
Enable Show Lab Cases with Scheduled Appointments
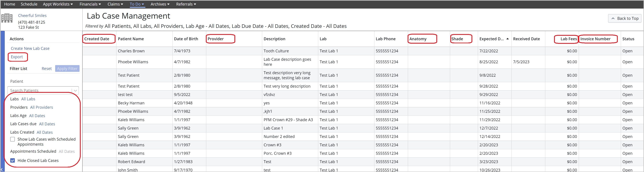pyautogui.click(x=12, y=139)
